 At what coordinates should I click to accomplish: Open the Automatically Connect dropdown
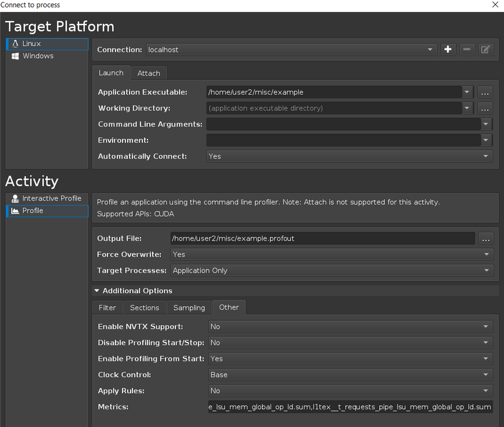click(x=350, y=156)
